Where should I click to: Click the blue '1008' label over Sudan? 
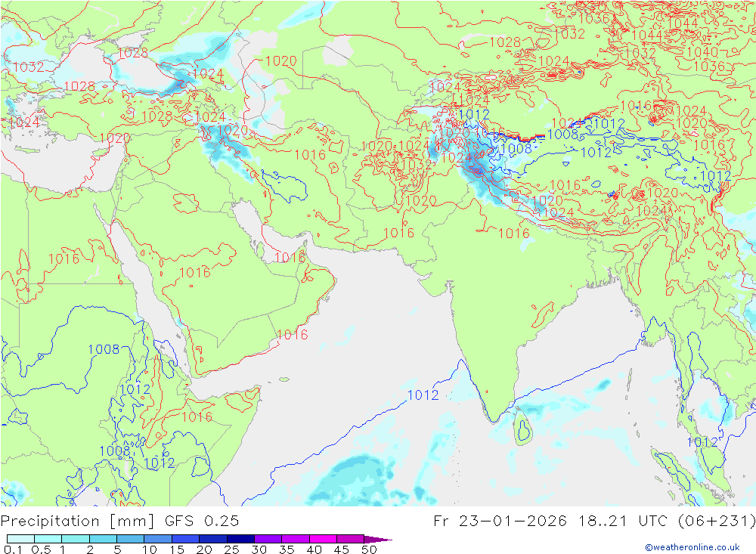click(x=104, y=349)
